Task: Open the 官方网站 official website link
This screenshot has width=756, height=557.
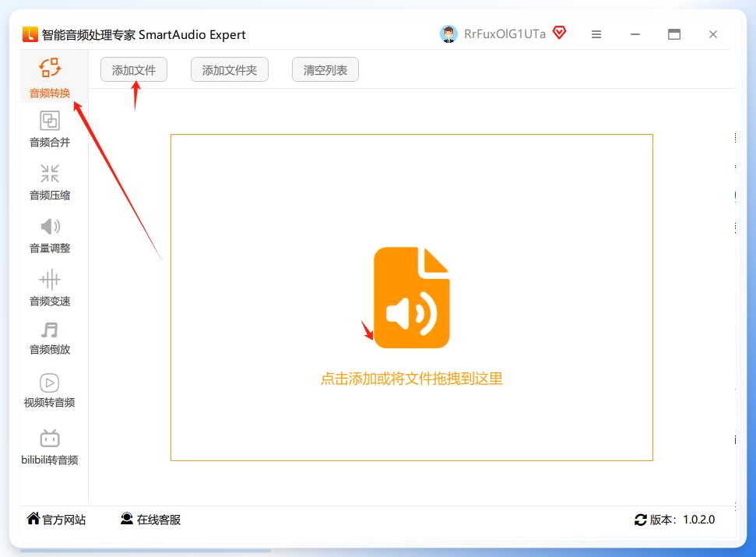Action: 56,520
